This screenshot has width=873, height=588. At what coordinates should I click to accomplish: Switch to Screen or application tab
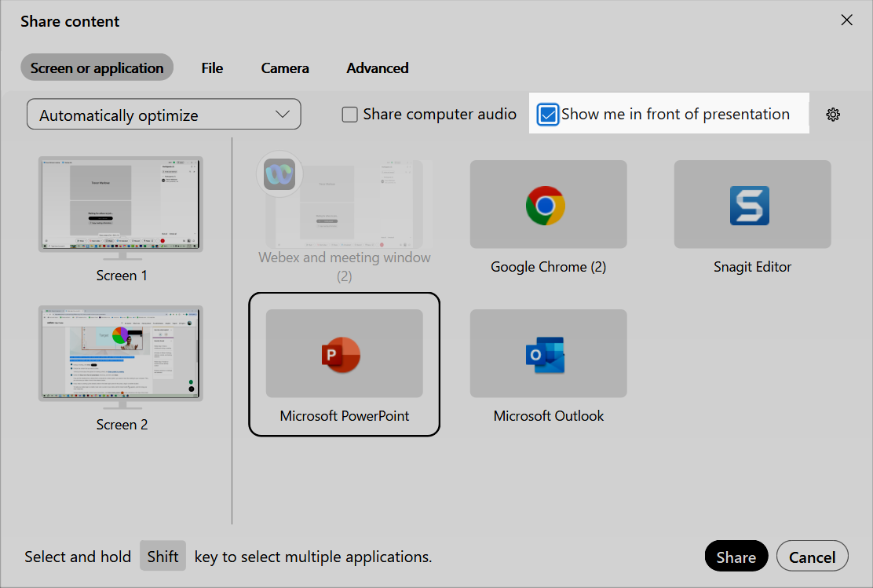click(x=97, y=68)
